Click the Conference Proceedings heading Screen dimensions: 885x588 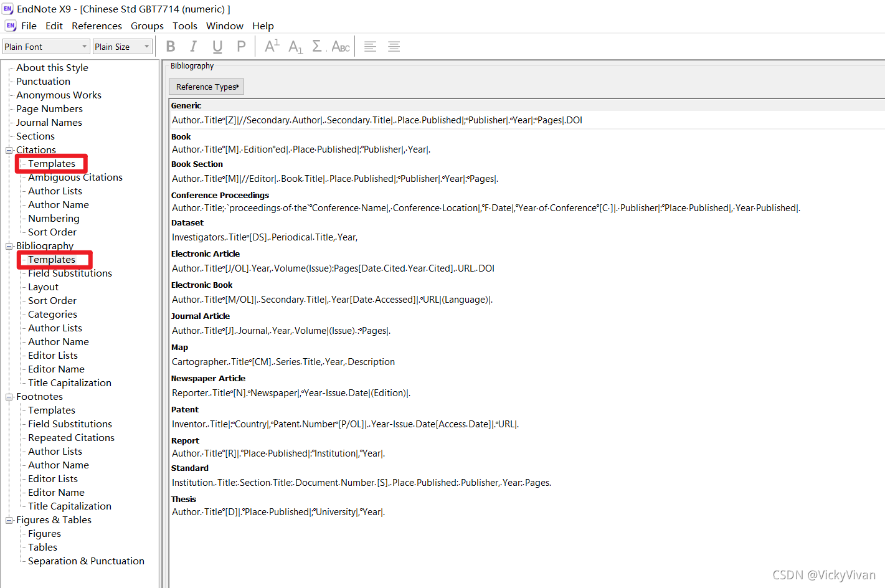click(x=220, y=195)
